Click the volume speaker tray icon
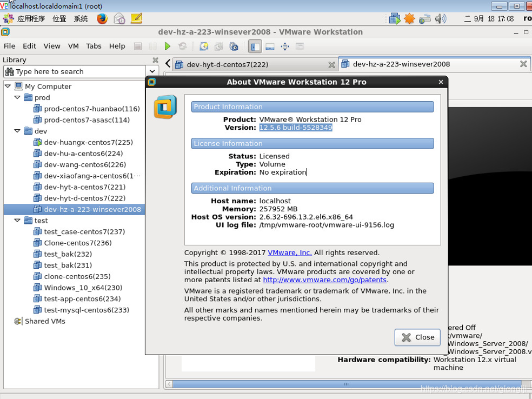Image resolution: width=532 pixels, height=399 pixels. click(441, 18)
